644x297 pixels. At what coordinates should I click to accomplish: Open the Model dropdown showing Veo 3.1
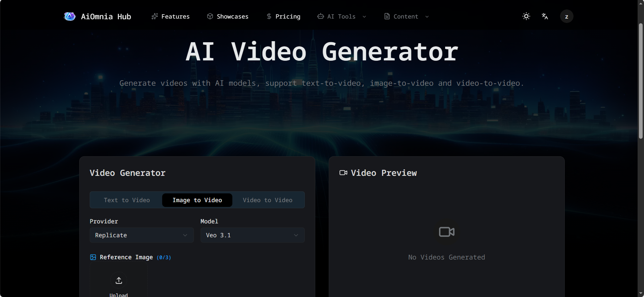253,235
